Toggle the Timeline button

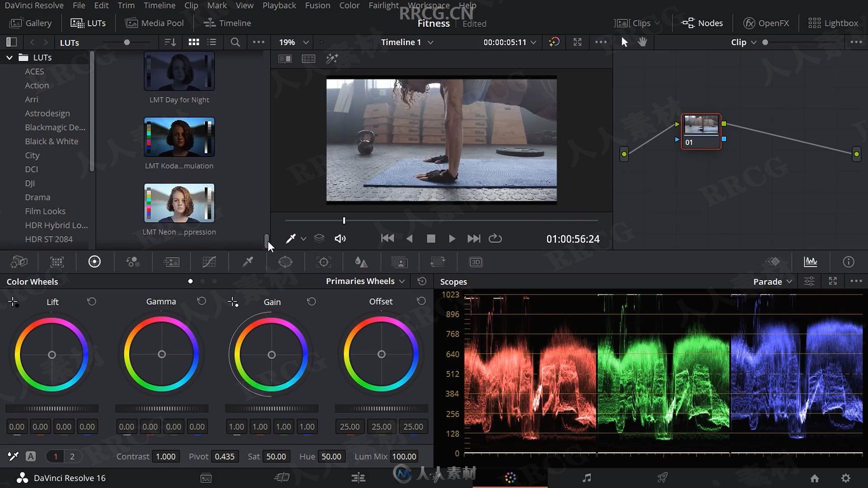(227, 23)
